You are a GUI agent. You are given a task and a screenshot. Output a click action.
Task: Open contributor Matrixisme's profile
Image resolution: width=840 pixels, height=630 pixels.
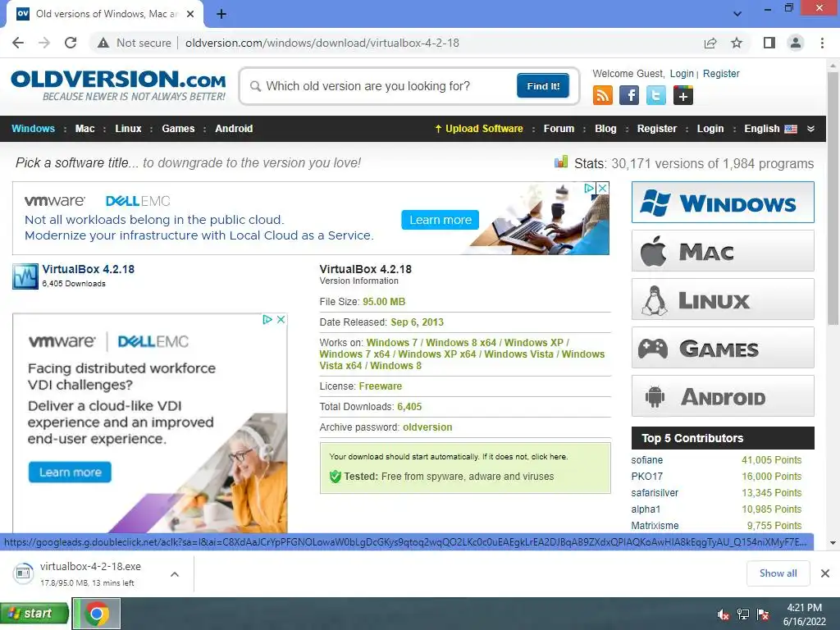coord(655,526)
